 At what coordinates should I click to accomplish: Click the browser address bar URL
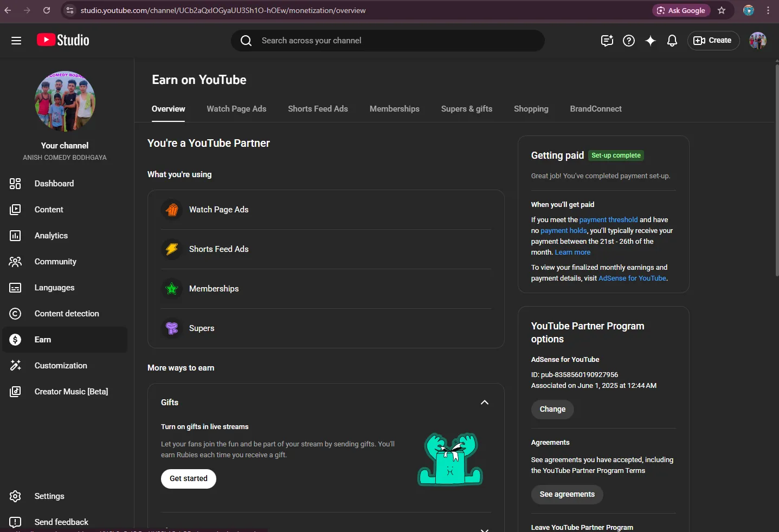click(223, 10)
